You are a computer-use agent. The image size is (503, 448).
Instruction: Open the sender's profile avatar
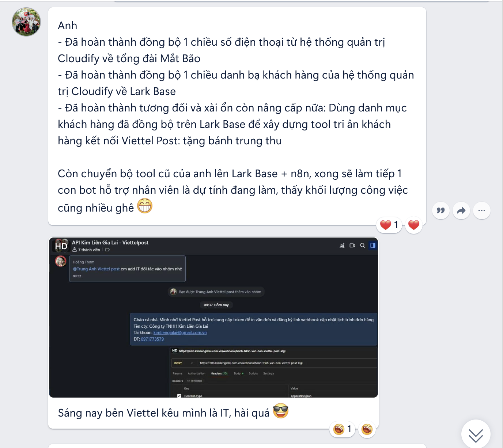click(26, 22)
